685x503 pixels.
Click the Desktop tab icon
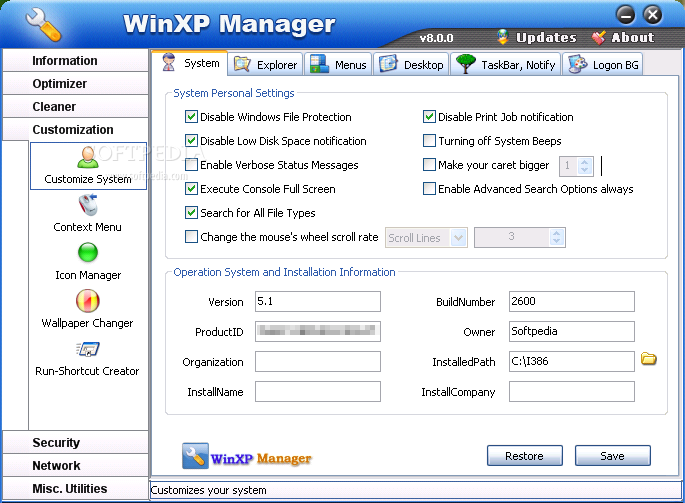pyautogui.click(x=388, y=64)
